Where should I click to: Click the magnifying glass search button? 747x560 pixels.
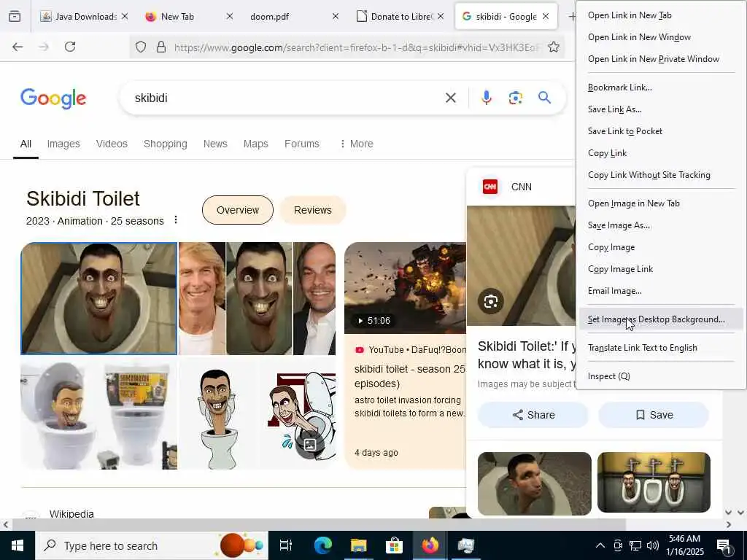pyautogui.click(x=544, y=98)
